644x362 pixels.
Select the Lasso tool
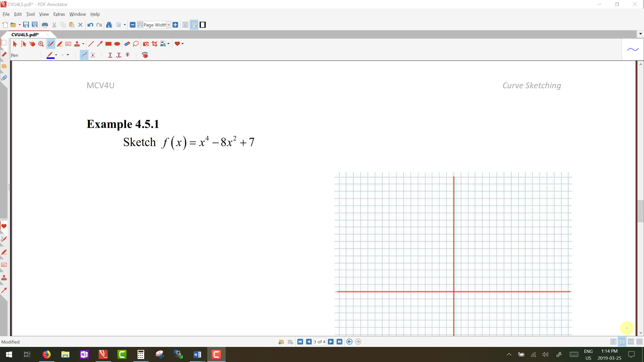(x=136, y=44)
